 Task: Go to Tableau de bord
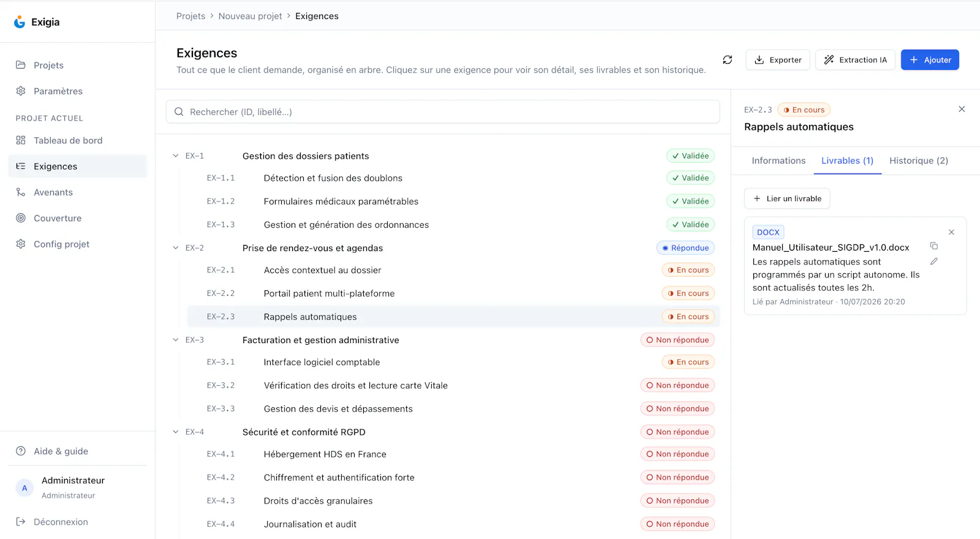78,140
